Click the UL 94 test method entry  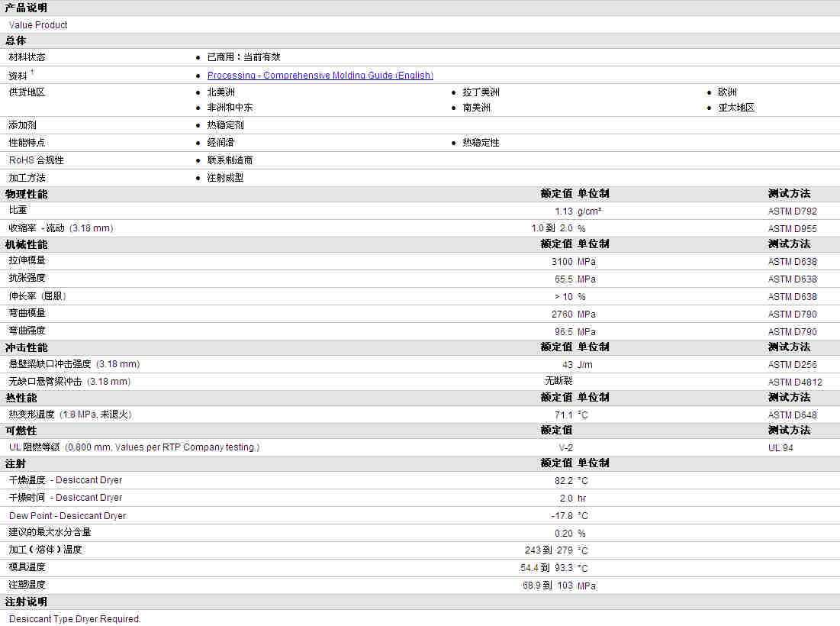click(780, 448)
